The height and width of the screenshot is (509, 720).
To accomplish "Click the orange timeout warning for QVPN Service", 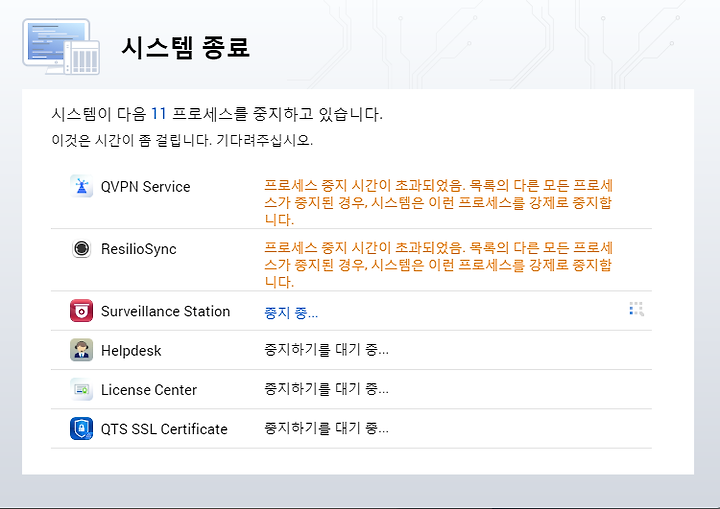I will pyautogui.click(x=439, y=202).
